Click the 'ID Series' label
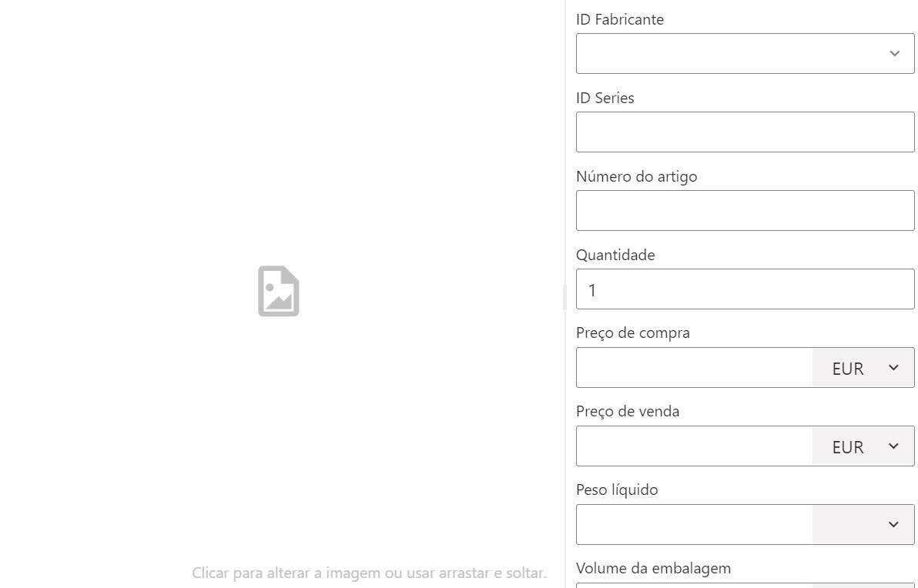 point(605,98)
